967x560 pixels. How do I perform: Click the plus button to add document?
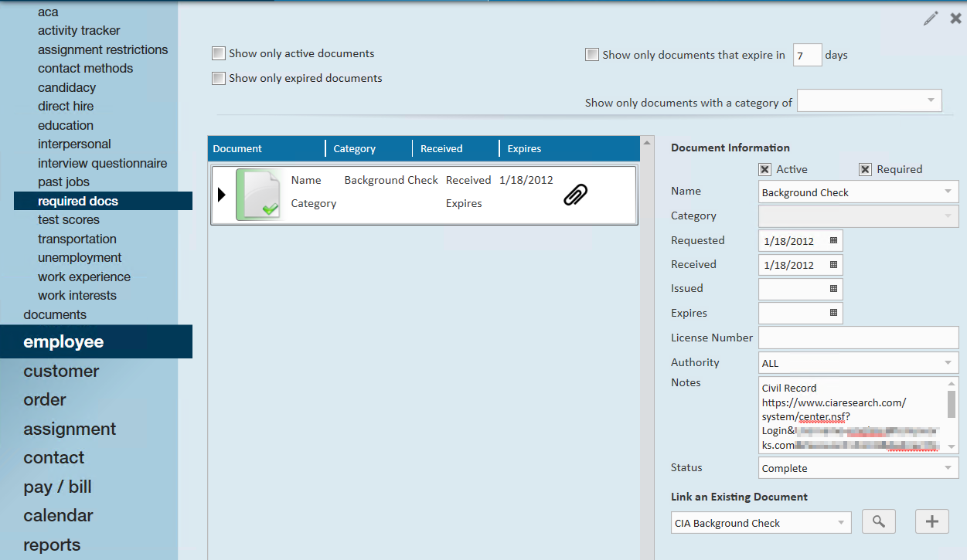pos(932,522)
